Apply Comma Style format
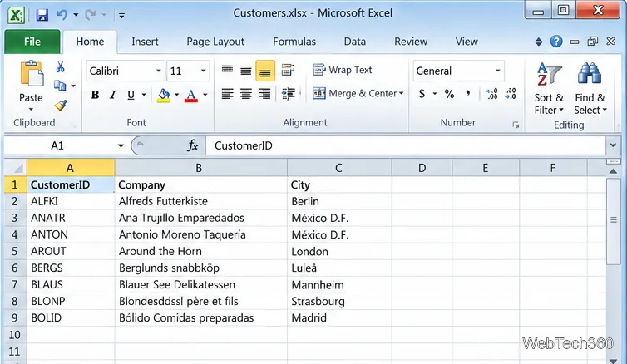The height and width of the screenshot is (364, 627). coord(468,94)
